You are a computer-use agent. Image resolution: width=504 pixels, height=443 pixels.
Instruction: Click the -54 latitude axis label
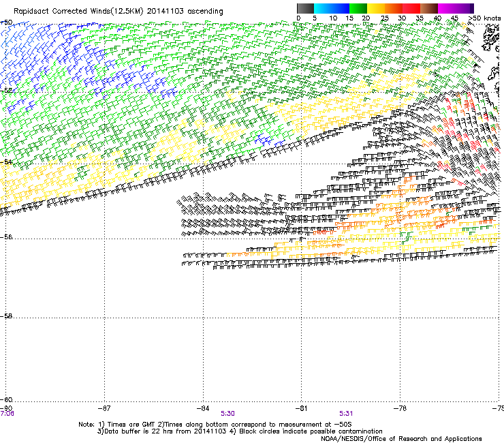tap(6, 162)
